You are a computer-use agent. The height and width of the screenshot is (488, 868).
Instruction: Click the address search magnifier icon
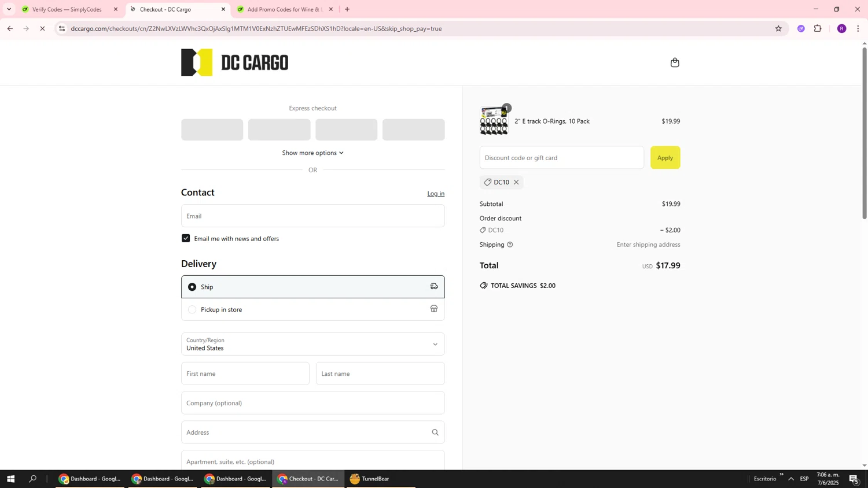(x=435, y=432)
